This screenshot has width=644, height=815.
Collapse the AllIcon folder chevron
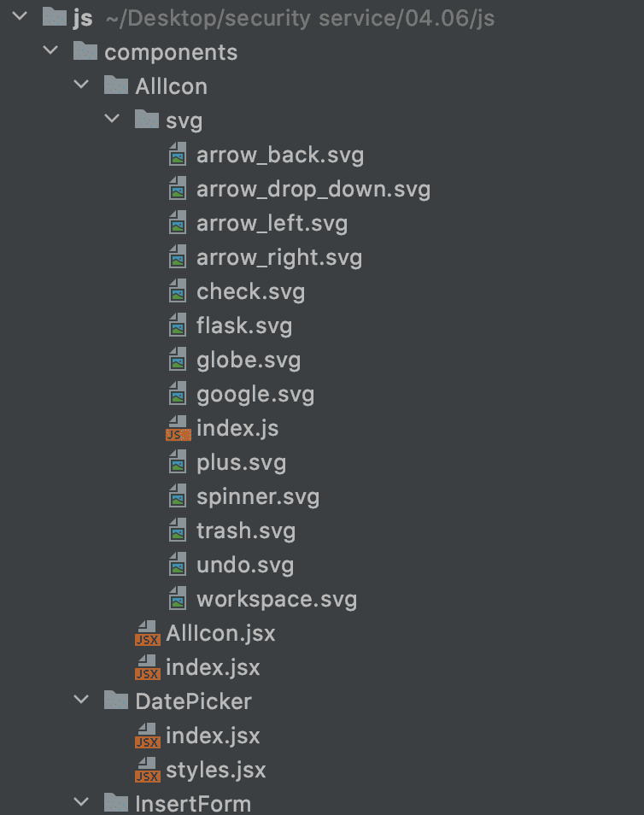(81, 85)
